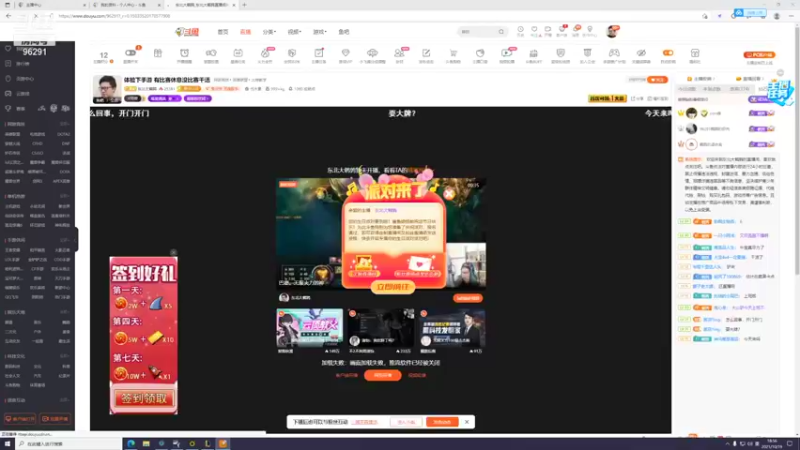
Task: Open a new browser tab with the plus
Action: (244, 5)
